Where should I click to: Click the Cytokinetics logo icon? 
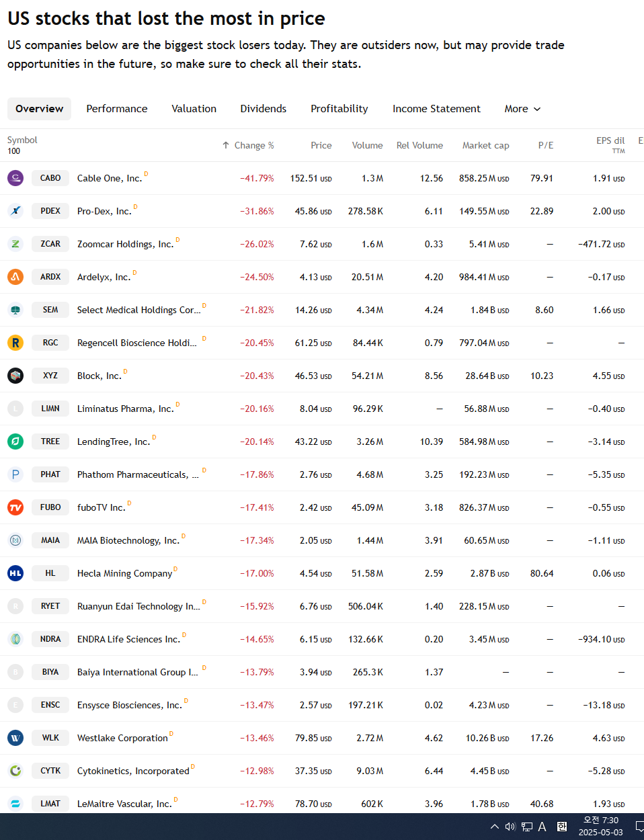point(15,771)
